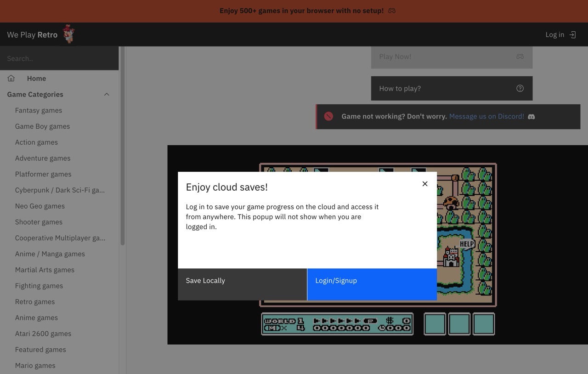Image resolution: width=588 pixels, height=374 pixels.
Task: Open Mario games category
Action: [35, 366]
